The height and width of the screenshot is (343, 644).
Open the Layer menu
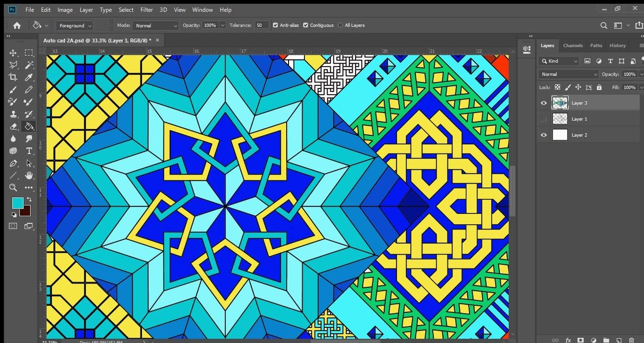coord(86,9)
